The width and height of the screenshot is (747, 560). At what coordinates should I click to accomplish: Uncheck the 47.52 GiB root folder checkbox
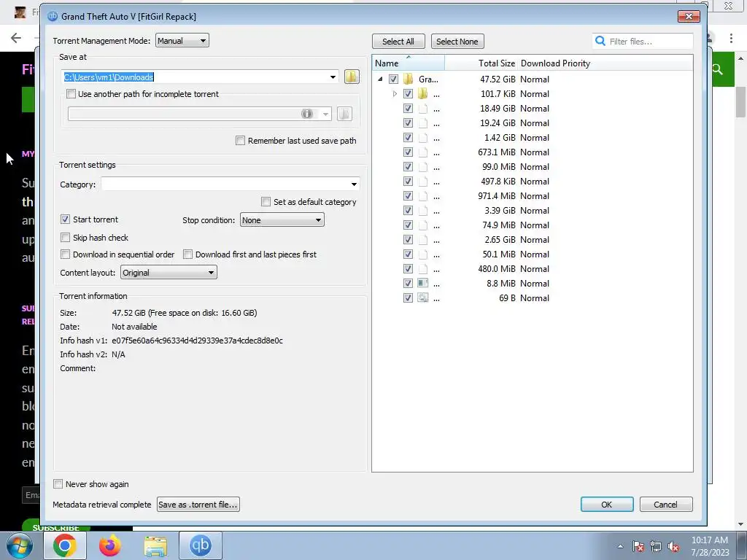(393, 79)
